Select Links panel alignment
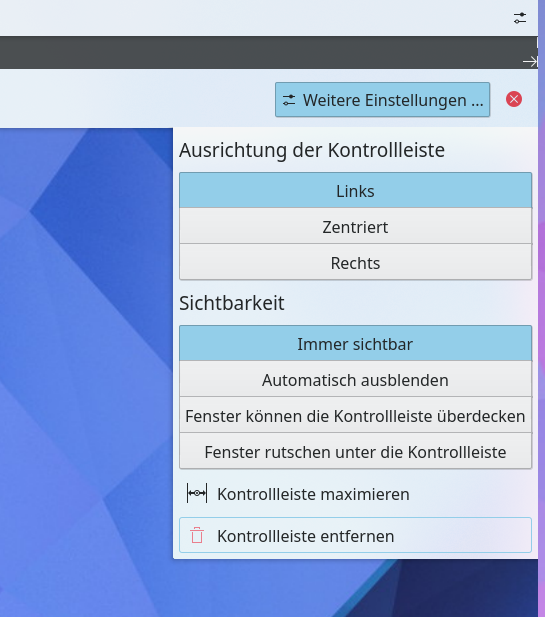 coord(355,190)
